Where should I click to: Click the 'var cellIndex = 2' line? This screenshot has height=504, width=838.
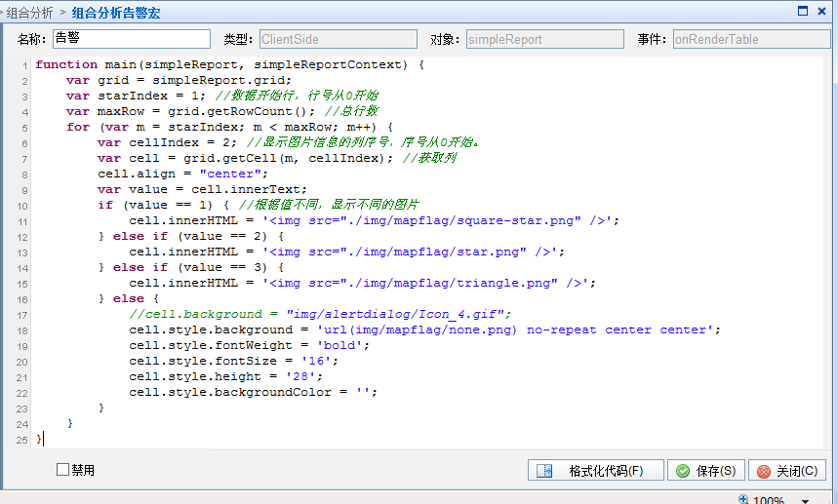click(x=289, y=142)
